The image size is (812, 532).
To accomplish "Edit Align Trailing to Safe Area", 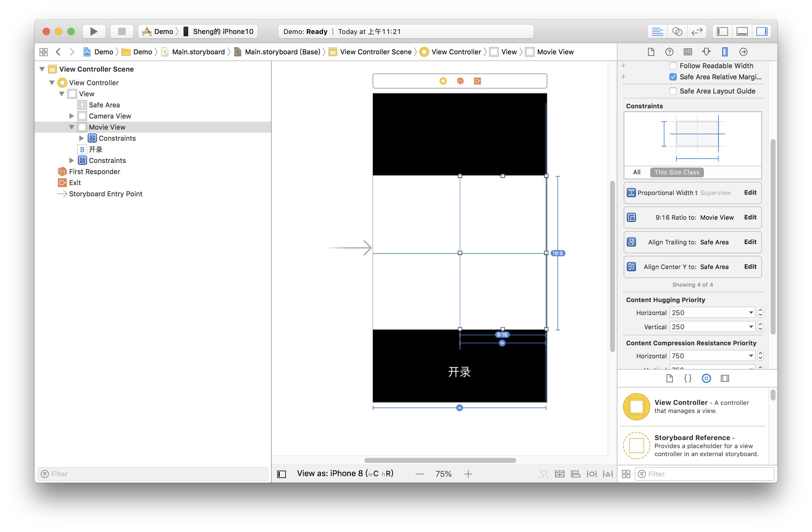I will click(750, 242).
